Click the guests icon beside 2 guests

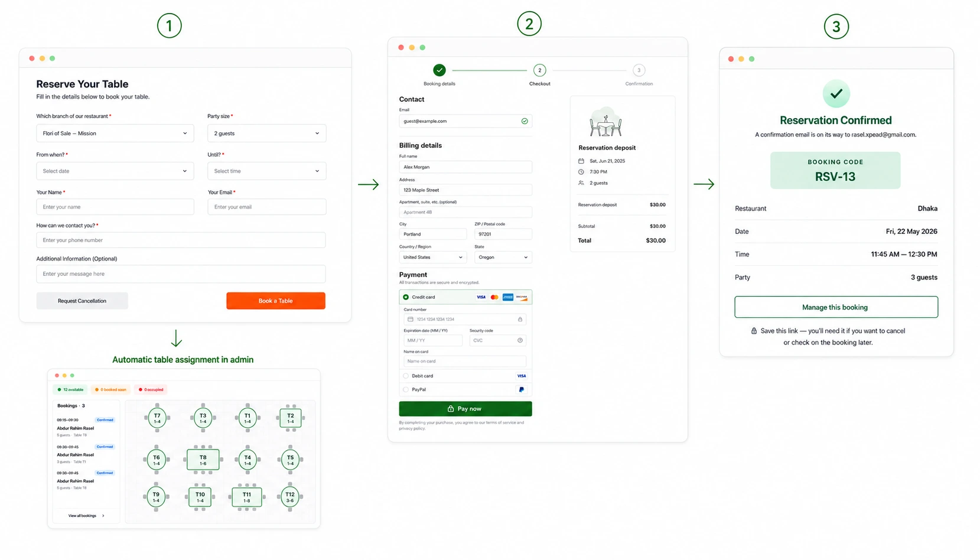click(x=581, y=183)
